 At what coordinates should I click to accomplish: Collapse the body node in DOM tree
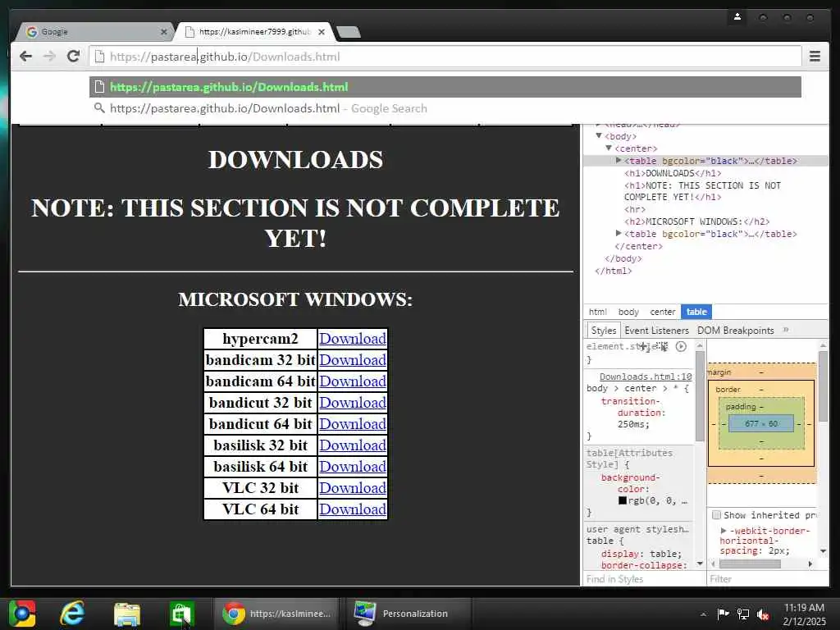(599, 136)
